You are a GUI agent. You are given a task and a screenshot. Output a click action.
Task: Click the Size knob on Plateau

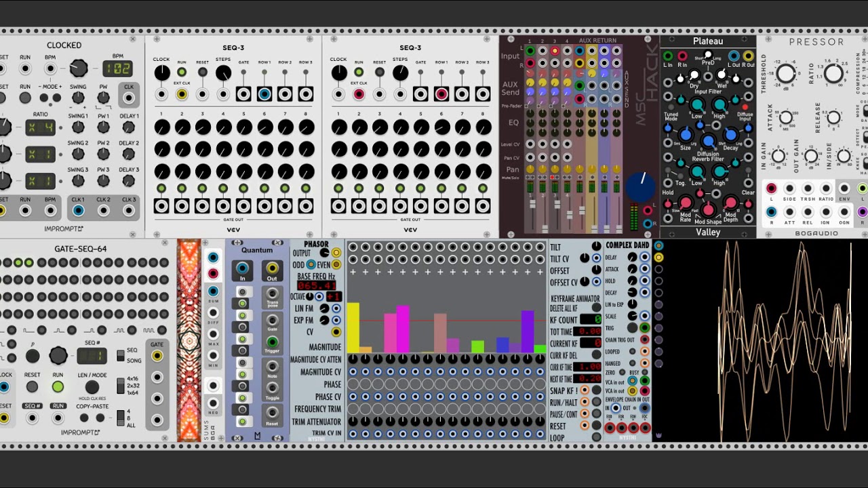(x=686, y=135)
